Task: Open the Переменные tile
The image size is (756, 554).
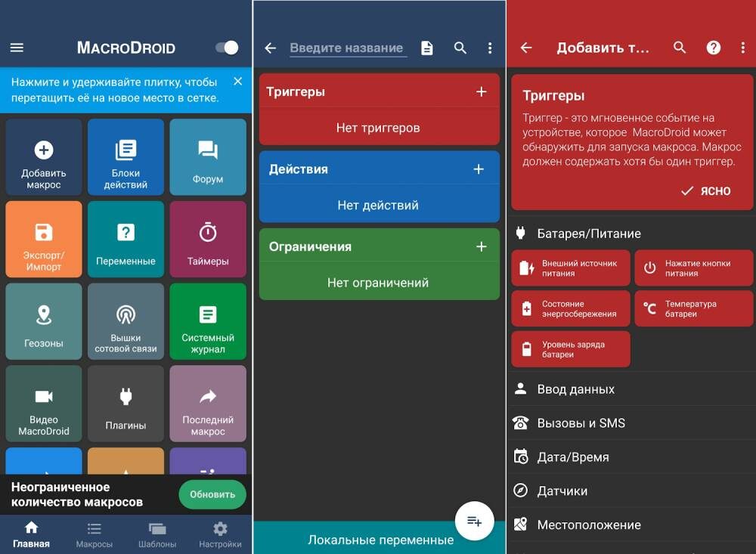Action: 125,239
